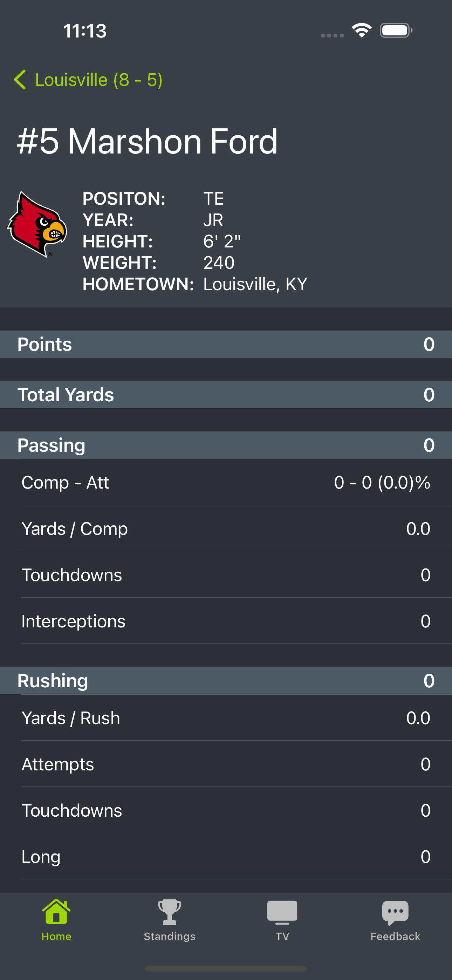Open the Feedback speech bubble icon
Image resolution: width=452 pixels, height=980 pixels.
(x=395, y=913)
